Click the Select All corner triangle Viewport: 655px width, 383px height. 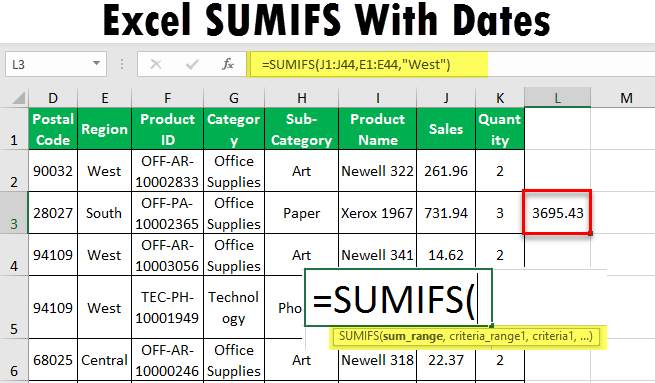(18, 98)
